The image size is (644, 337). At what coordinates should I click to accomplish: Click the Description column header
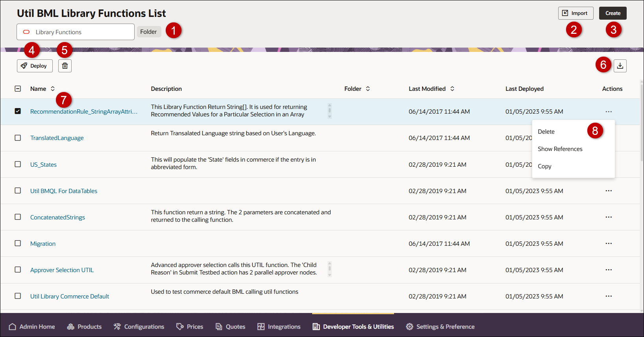pyautogui.click(x=166, y=89)
